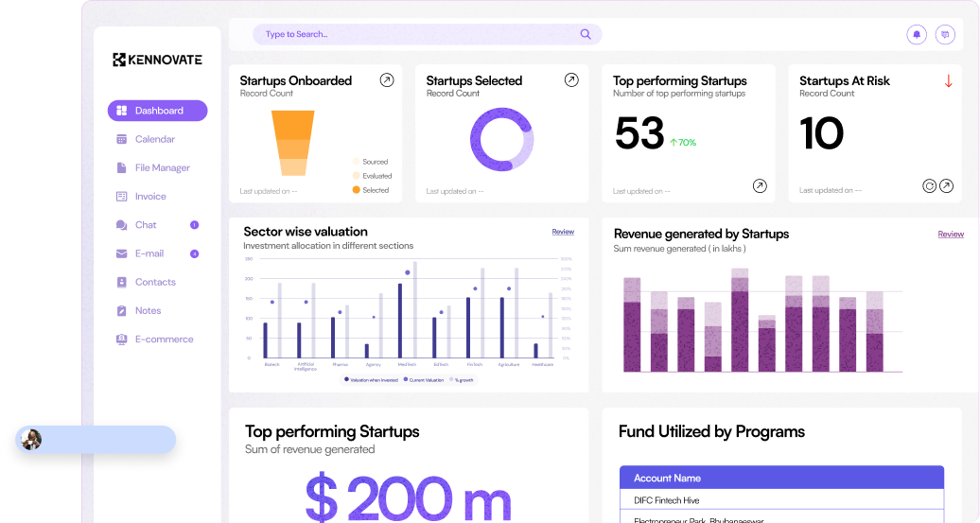Refresh the Startups At Risk card
980x523 pixels.
coord(929,186)
